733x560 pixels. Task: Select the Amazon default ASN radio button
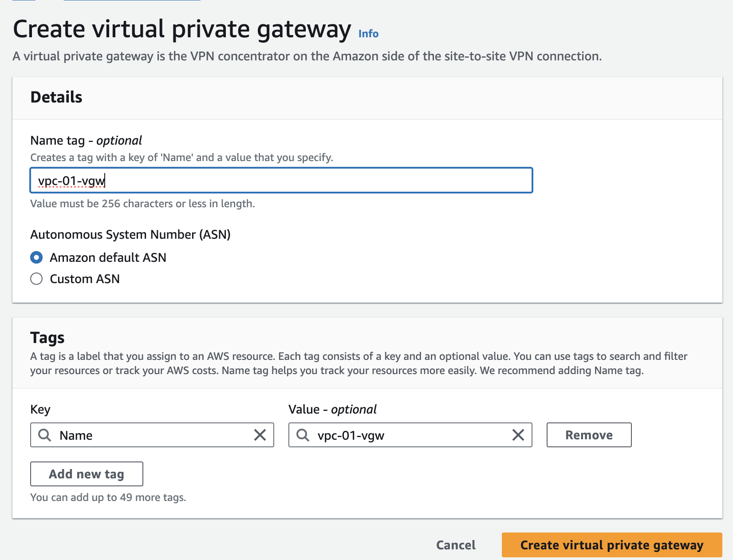36,257
